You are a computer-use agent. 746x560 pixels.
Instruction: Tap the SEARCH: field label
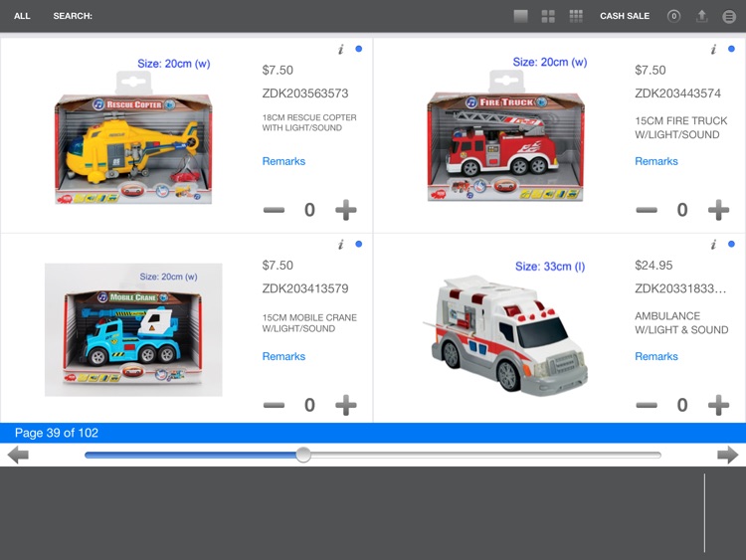coord(73,16)
